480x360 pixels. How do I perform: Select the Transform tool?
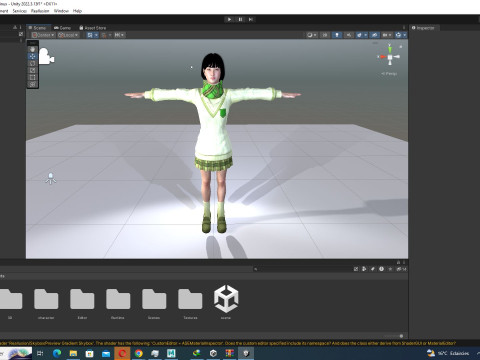click(x=33, y=84)
